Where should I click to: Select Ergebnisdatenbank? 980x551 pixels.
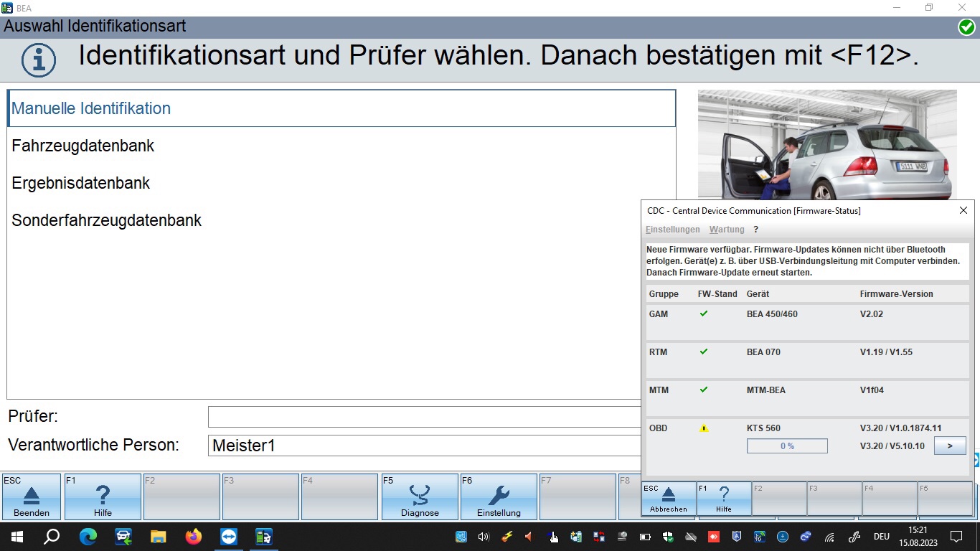pos(341,183)
